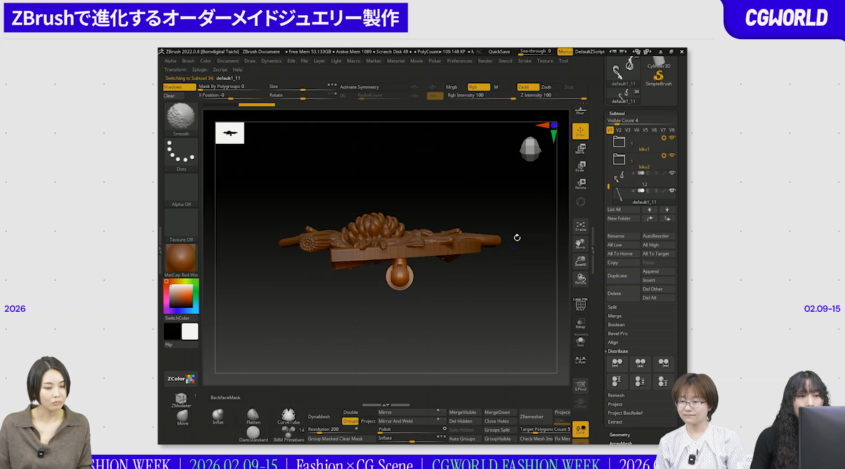The width and height of the screenshot is (845, 469).
Task: Toggle the Rgb channel button
Action: [478, 87]
